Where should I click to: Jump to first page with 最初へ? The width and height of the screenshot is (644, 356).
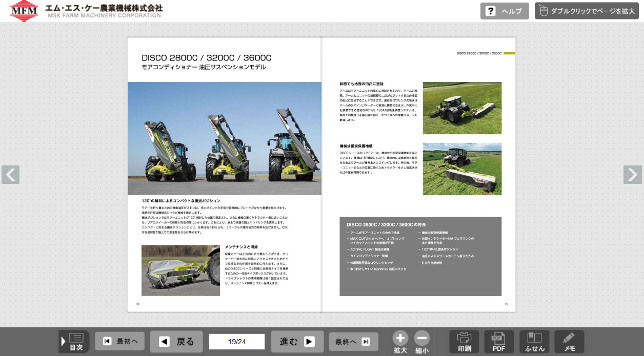pyautogui.click(x=119, y=341)
